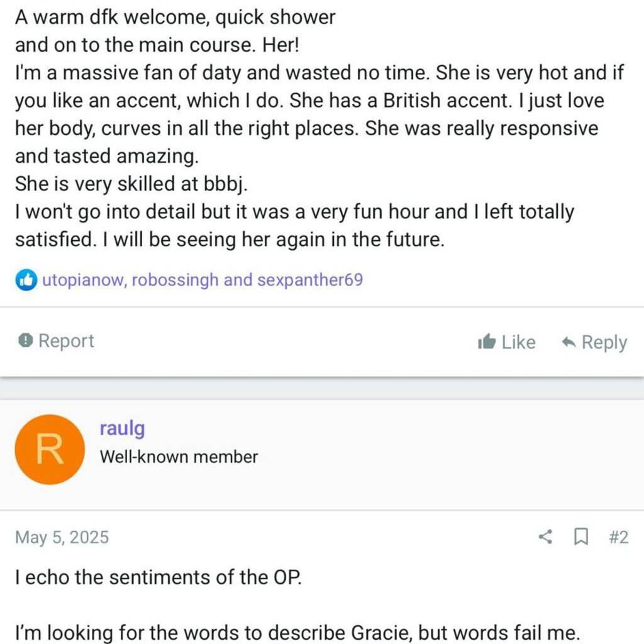
Task: Report the first post
Action: coord(66,341)
